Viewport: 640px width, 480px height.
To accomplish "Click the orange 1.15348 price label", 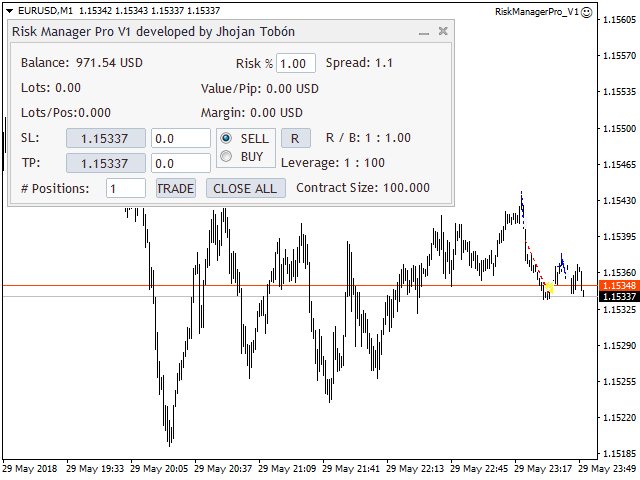I will (618, 286).
